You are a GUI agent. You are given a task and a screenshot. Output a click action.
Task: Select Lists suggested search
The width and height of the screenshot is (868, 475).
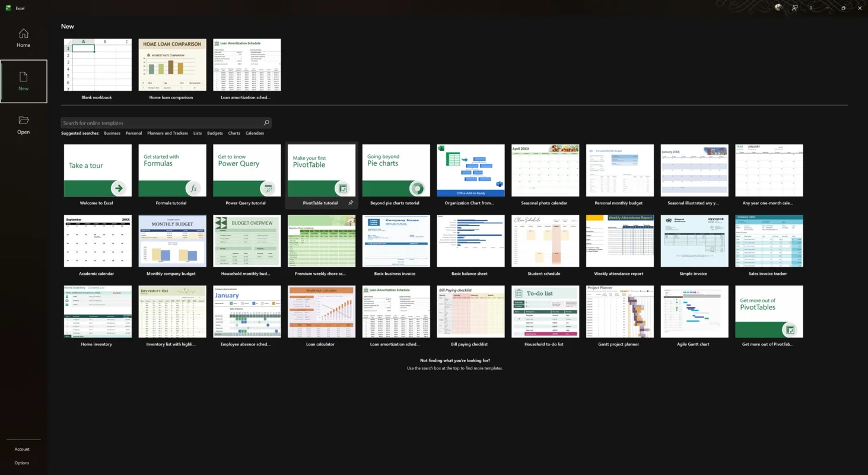pyautogui.click(x=198, y=133)
